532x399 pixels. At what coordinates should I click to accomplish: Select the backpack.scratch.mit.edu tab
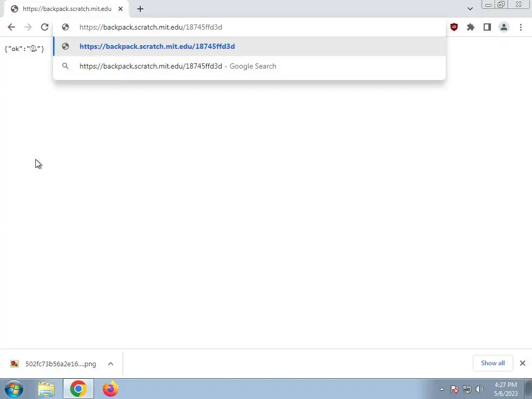pos(66,9)
